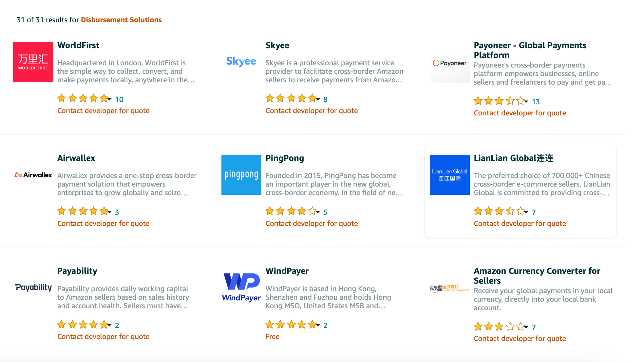Image resolution: width=644 pixels, height=362 pixels.
Task: Select the blue pingpong logo
Action: [x=241, y=175]
